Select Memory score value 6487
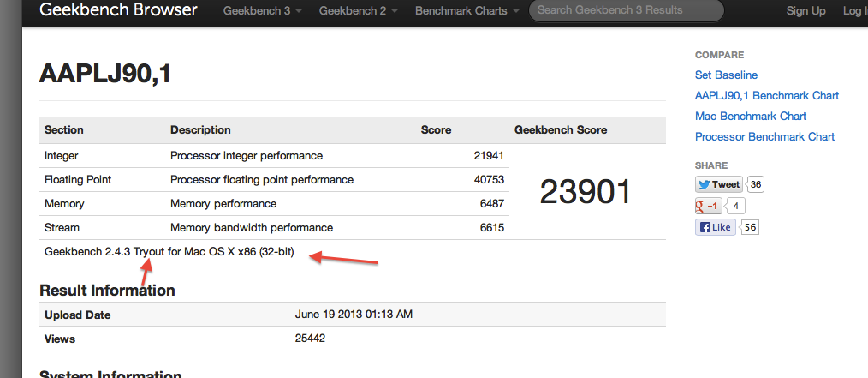 coord(492,203)
